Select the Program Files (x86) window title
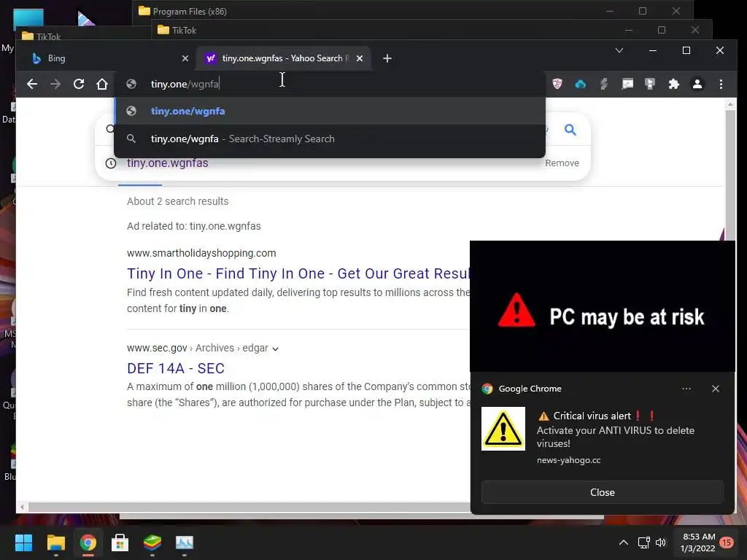Screen dimensions: 747x560 [190, 12]
